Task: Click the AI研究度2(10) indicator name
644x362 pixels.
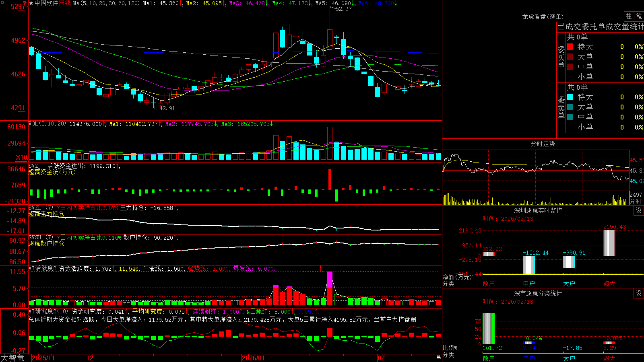Action: pos(48,311)
